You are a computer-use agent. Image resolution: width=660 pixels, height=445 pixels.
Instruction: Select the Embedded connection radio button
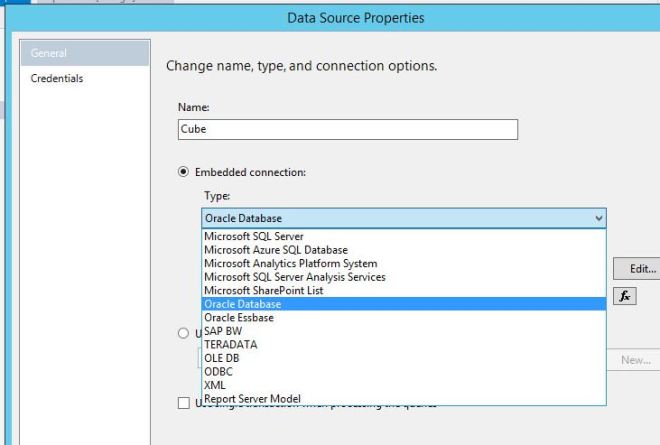184,172
